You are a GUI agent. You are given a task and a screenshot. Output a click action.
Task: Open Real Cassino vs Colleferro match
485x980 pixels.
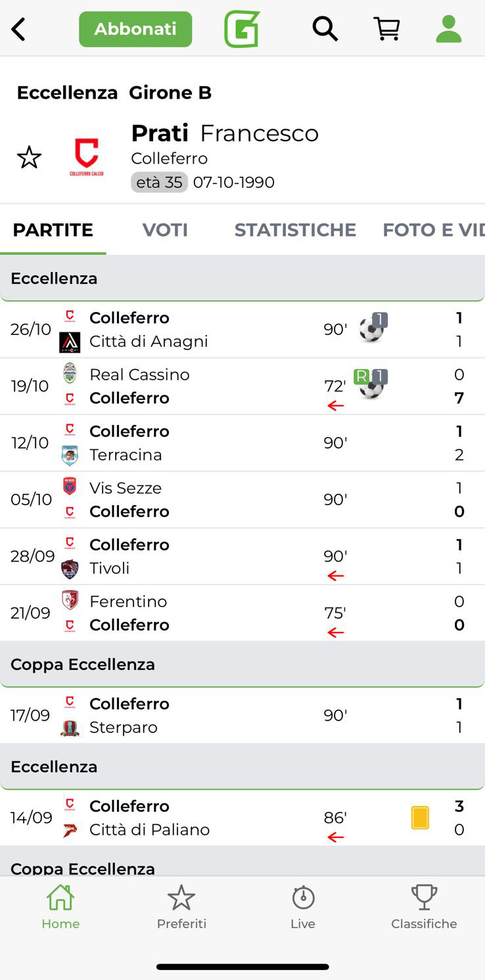coord(197,386)
